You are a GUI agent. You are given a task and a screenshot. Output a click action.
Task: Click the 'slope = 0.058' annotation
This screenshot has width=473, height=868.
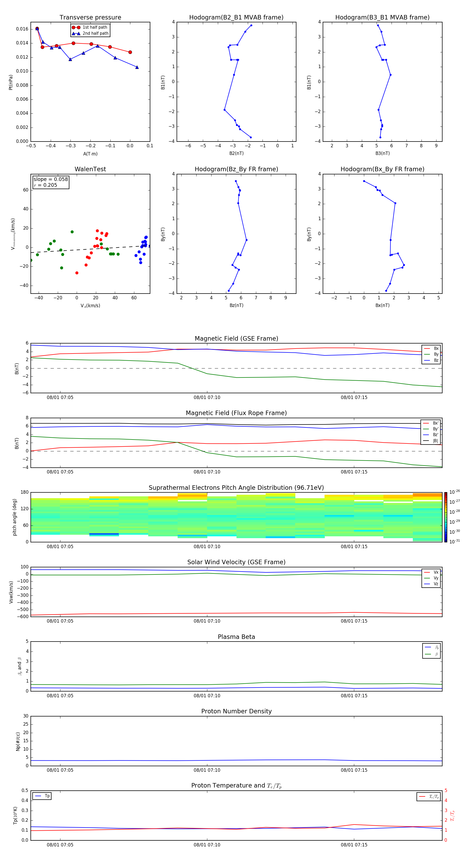51,179
